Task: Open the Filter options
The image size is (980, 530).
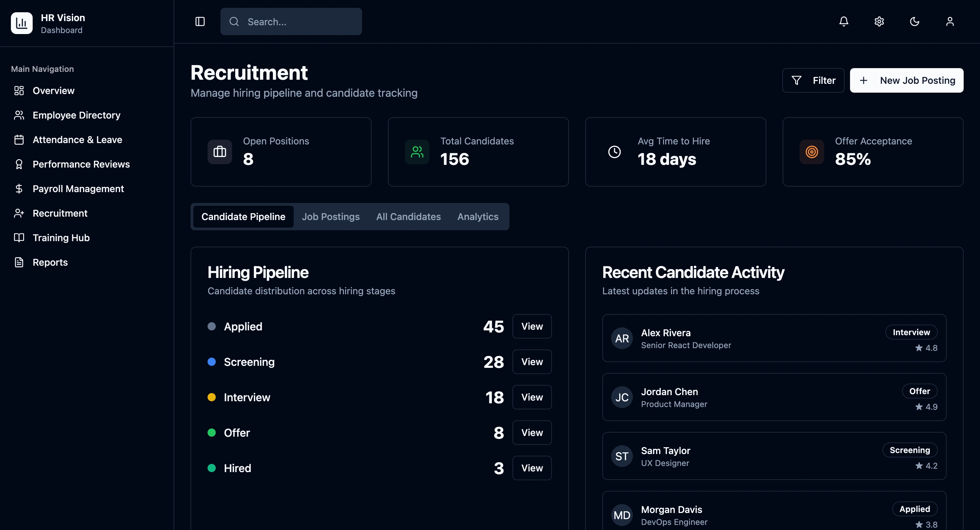Action: tap(813, 80)
